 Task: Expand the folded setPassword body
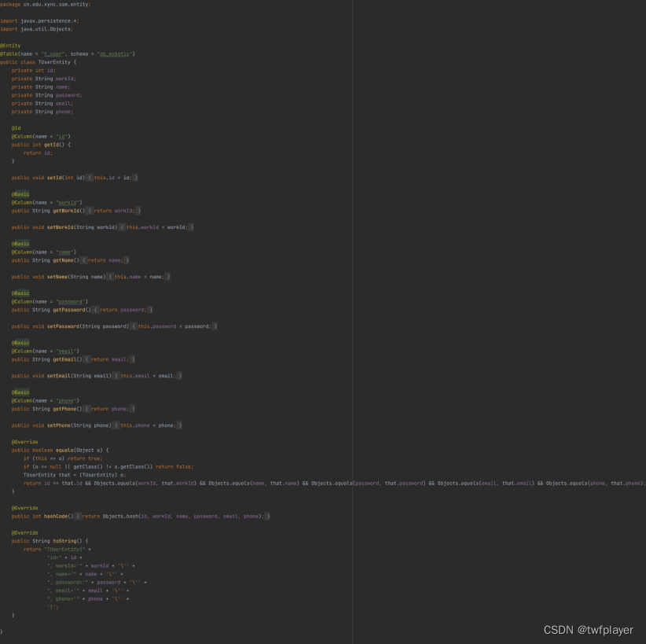174,326
